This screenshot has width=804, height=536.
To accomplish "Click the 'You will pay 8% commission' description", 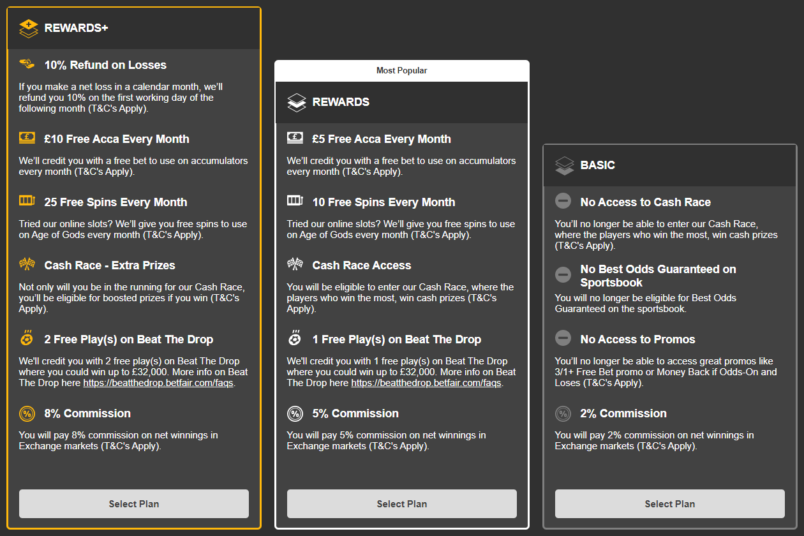I will click(x=118, y=441).
